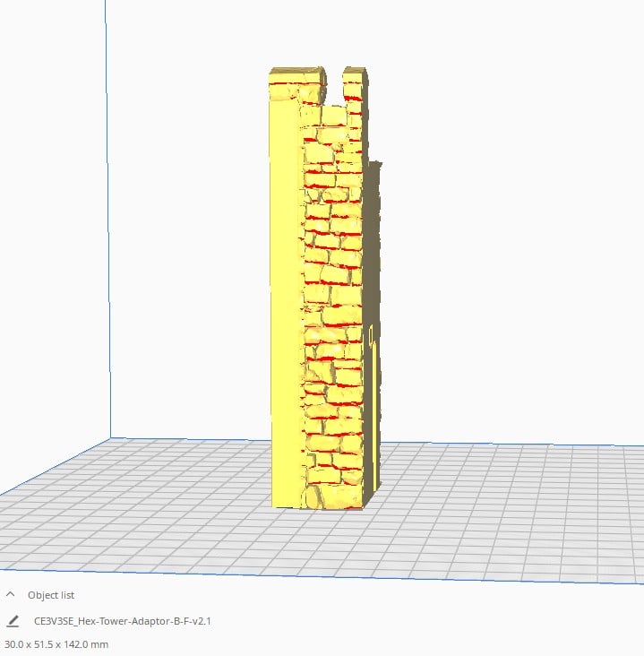Click the pencil icon to rename the job

point(13,621)
